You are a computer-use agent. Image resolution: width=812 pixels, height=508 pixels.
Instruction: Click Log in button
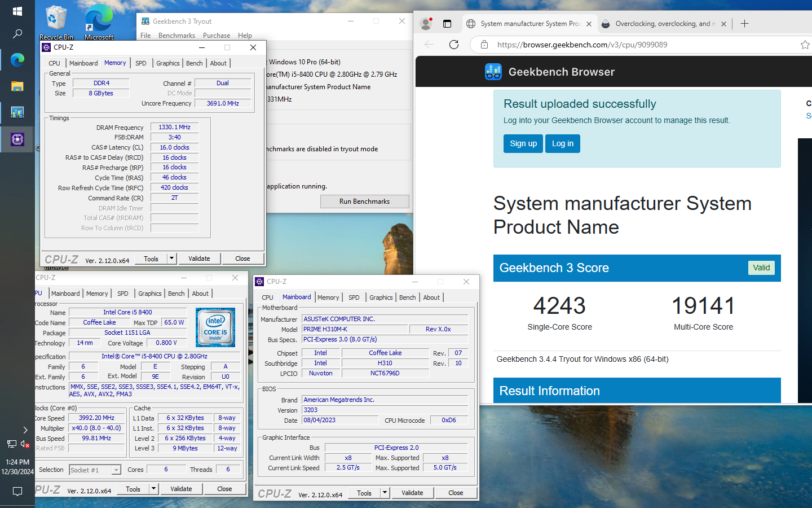click(x=563, y=143)
